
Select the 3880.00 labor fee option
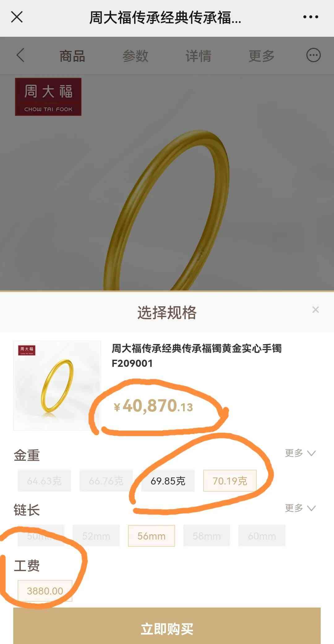point(45,591)
